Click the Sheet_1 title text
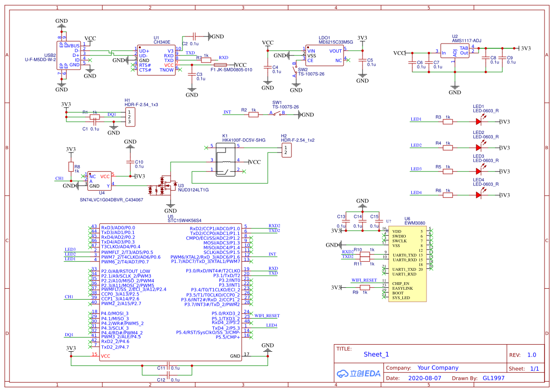This screenshot has width=554, height=392. click(376, 354)
